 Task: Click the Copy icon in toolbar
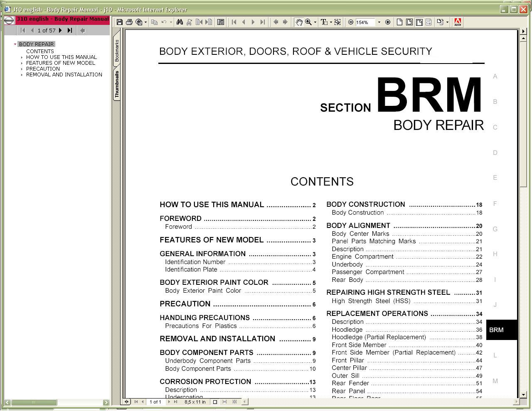(155, 22)
